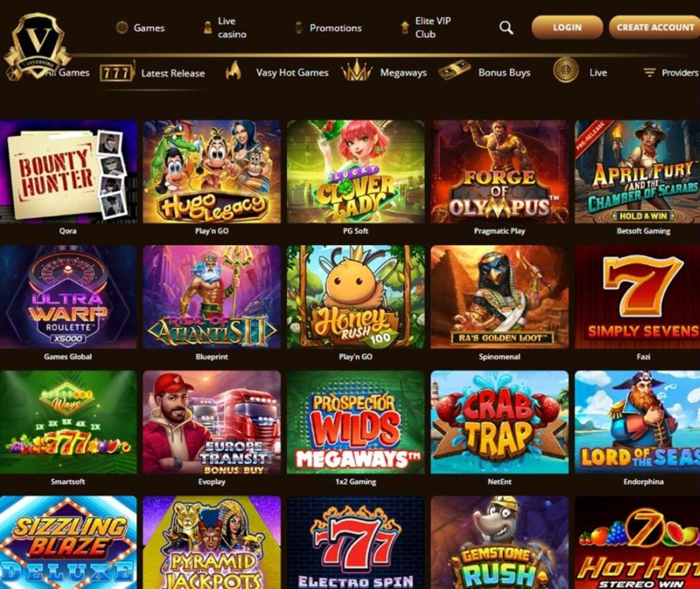Click the cash stack Bonus Buys icon
Screen dimensions: 700x589
[454, 71]
